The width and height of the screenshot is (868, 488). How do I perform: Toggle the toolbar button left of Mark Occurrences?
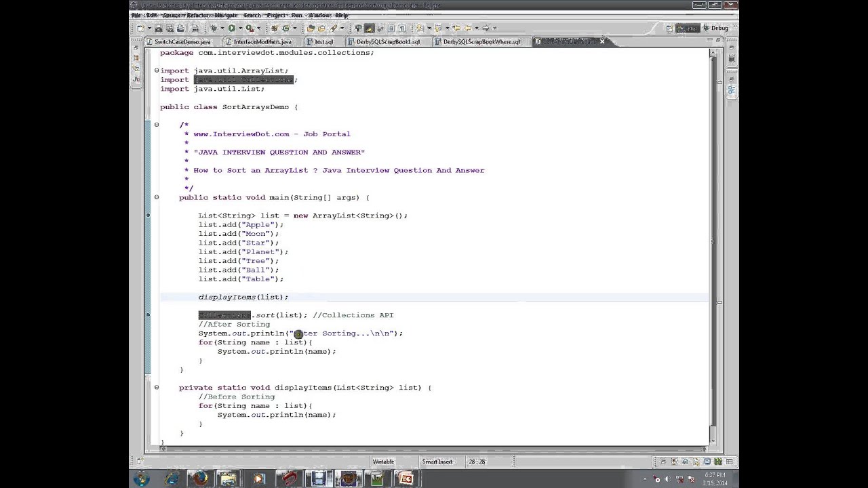point(358,28)
